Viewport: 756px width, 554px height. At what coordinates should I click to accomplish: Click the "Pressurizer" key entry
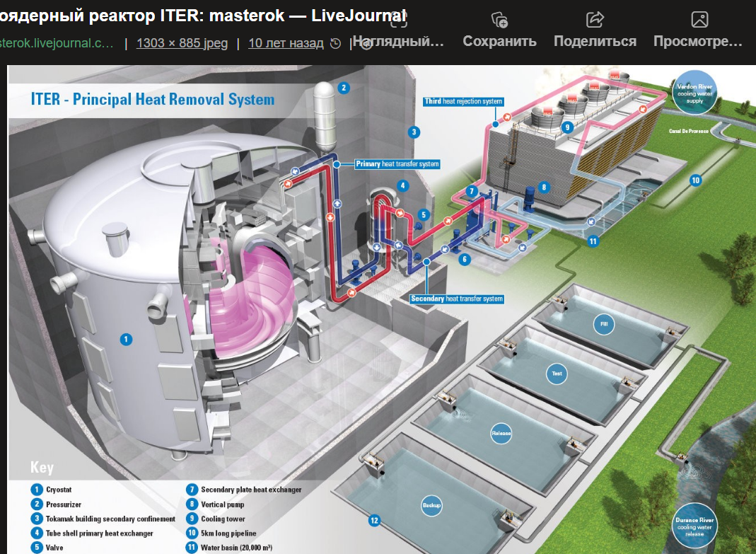[x=56, y=504]
